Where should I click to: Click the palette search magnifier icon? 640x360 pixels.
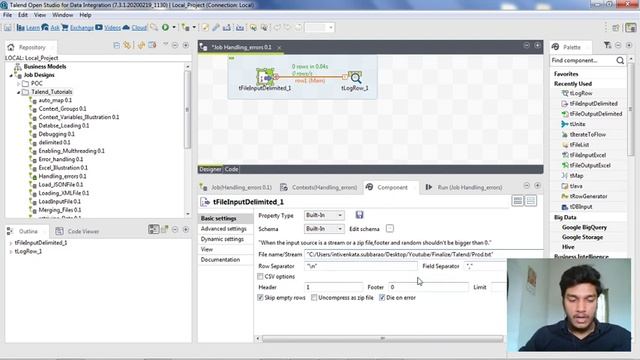pyautogui.click(x=620, y=60)
